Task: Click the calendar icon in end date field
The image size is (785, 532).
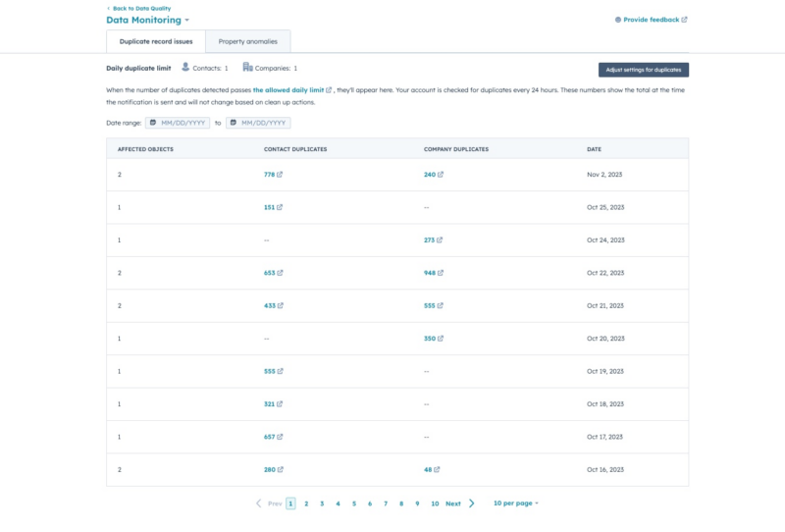Action: 234,123
